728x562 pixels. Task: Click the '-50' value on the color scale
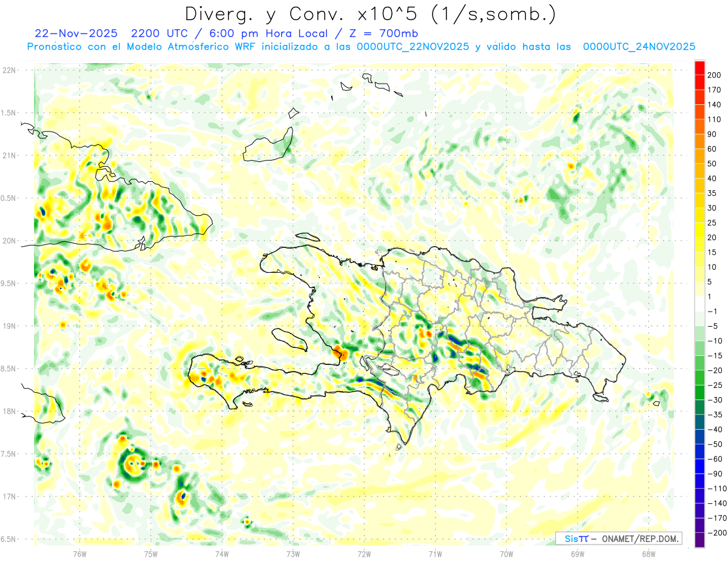coord(714,444)
